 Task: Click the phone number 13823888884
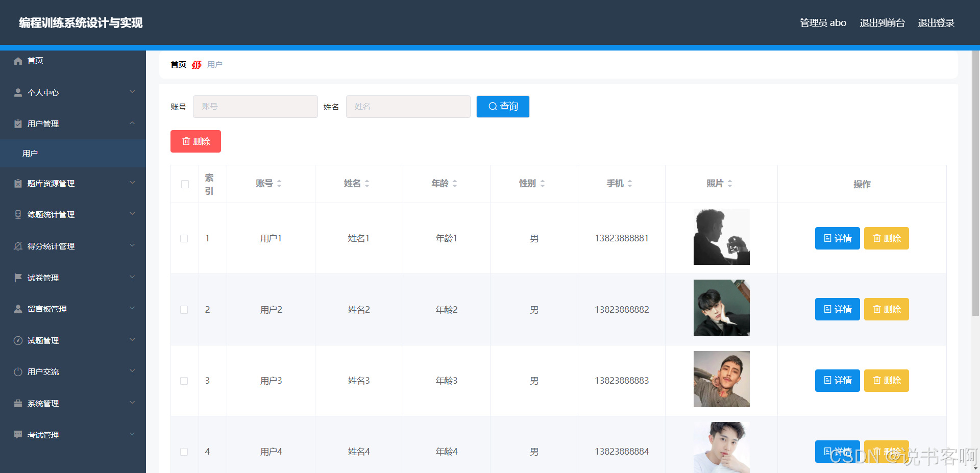[x=622, y=452]
